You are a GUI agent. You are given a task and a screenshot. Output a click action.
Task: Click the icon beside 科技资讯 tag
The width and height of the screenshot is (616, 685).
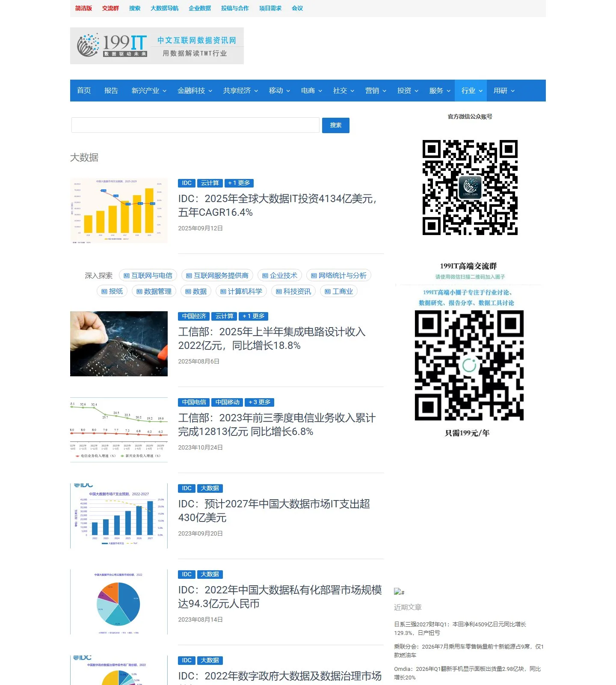pyautogui.click(x=279, y=292)
